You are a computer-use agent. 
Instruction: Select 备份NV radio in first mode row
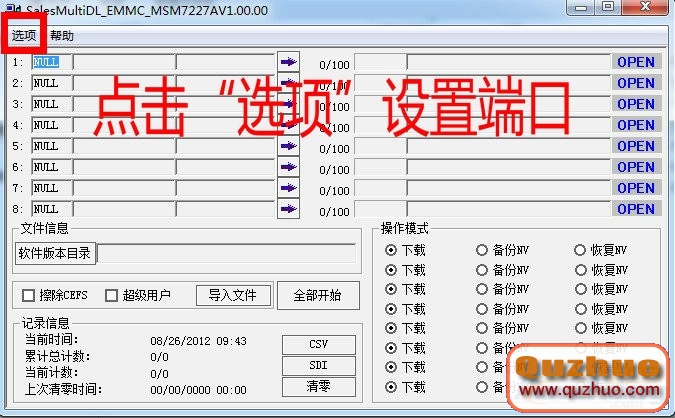(x=482, y=250)
